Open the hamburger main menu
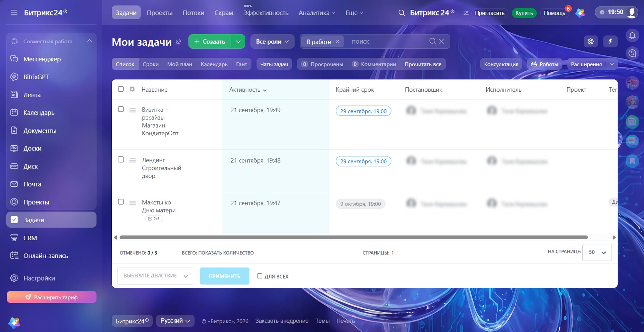This screenshot has height=332, width=644. click(x=14, y=13)
